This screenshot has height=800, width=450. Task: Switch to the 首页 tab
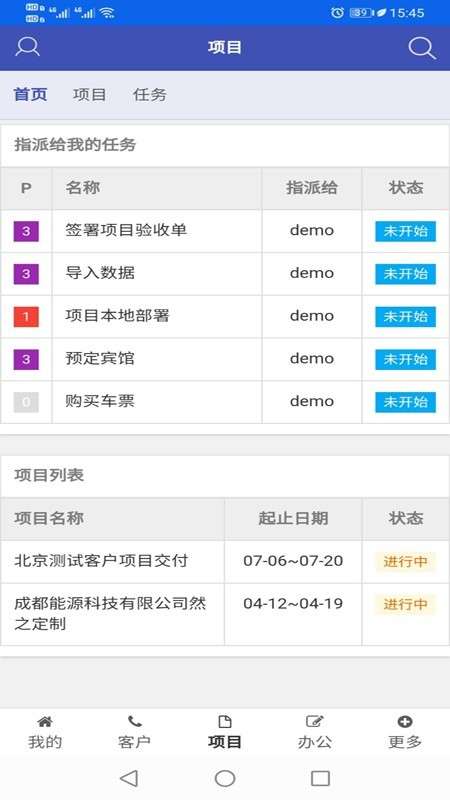click(x=31, y=94)
